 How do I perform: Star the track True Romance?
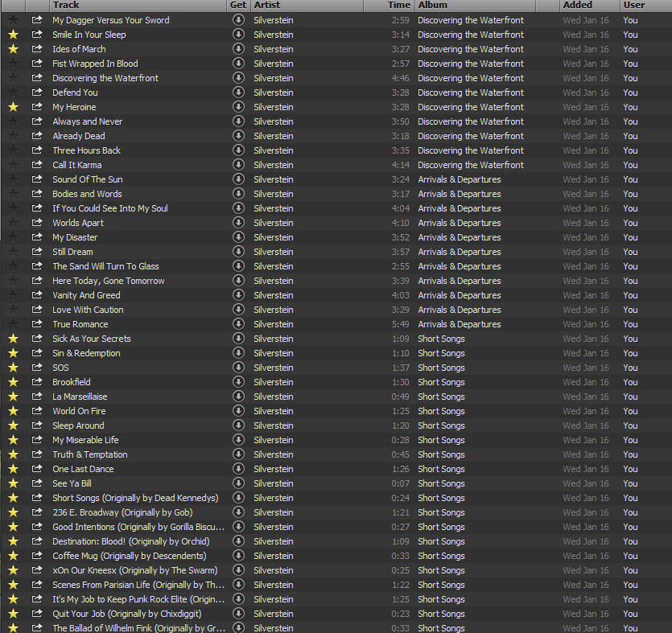(x=14, y=324)
